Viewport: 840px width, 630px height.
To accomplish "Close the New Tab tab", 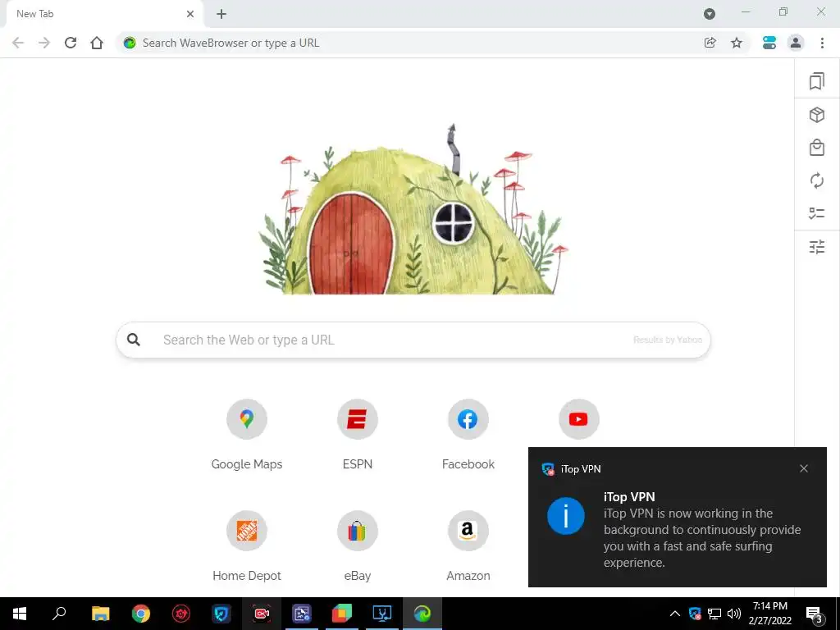I will (190, 14).
